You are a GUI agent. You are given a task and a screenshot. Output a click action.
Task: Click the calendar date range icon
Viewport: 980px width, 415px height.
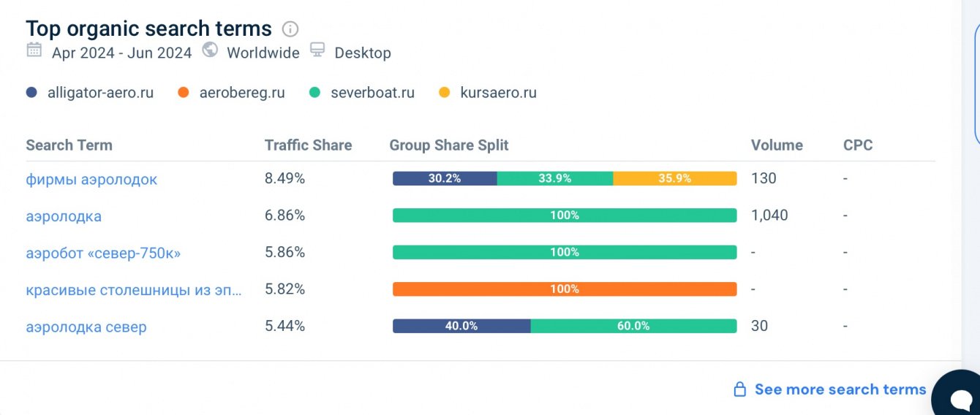point(34,50)
